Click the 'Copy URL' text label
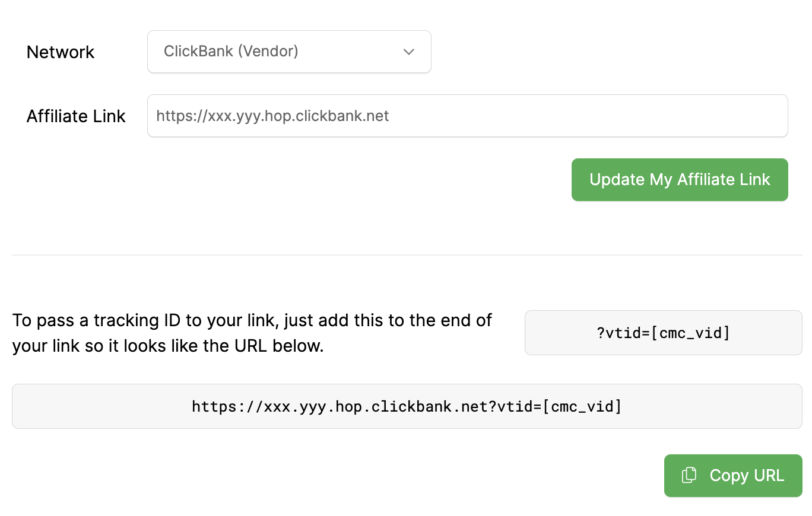 click(747, 476)
